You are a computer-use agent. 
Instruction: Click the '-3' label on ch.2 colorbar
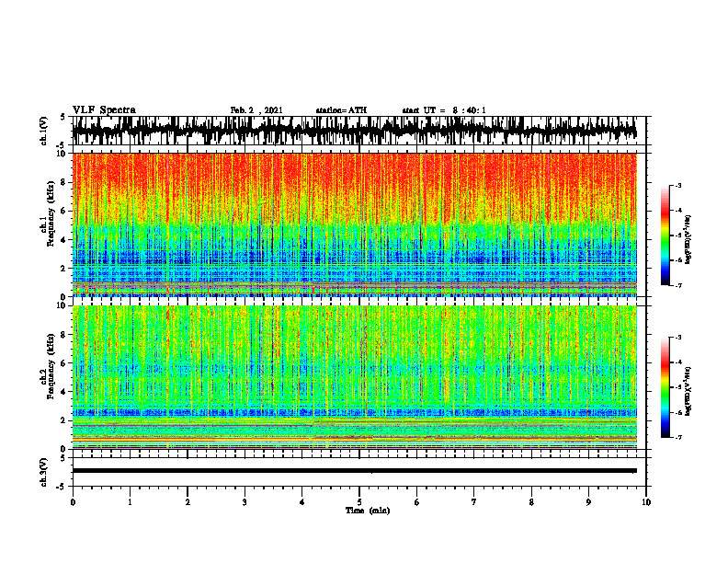(678, 338)
